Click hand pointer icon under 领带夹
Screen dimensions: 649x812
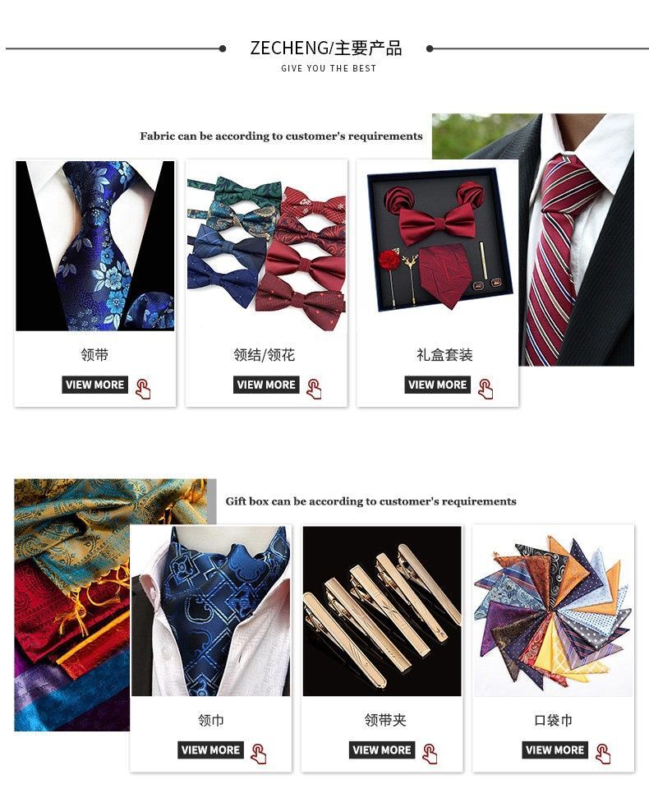430,754
